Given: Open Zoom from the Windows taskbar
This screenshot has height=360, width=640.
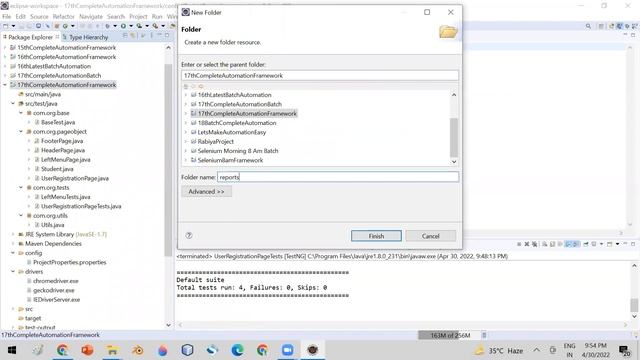Looking at the screenshot, I should (287, 350).
